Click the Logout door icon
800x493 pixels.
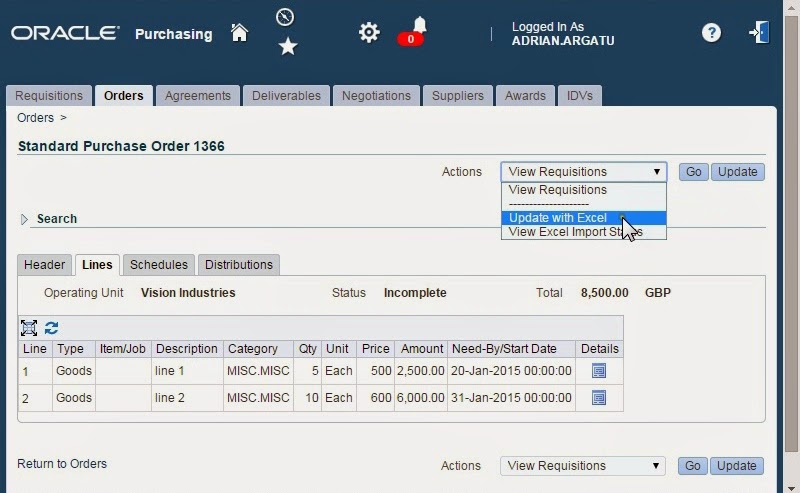759,32
